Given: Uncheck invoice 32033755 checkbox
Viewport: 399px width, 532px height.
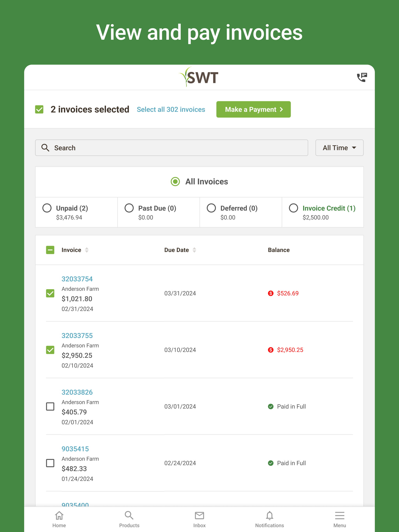Looking at the screenshot, I should (x=50, y=350).
